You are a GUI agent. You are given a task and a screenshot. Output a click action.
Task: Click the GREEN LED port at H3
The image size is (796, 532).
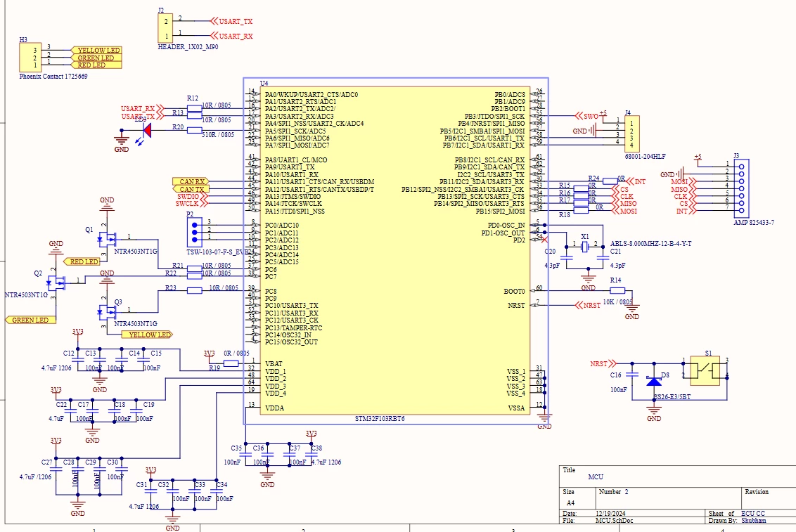[96, 58]
